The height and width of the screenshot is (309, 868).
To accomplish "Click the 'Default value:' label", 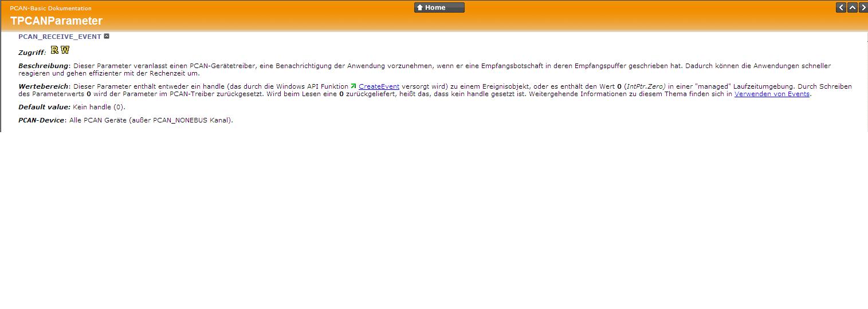I will point(44,107).
